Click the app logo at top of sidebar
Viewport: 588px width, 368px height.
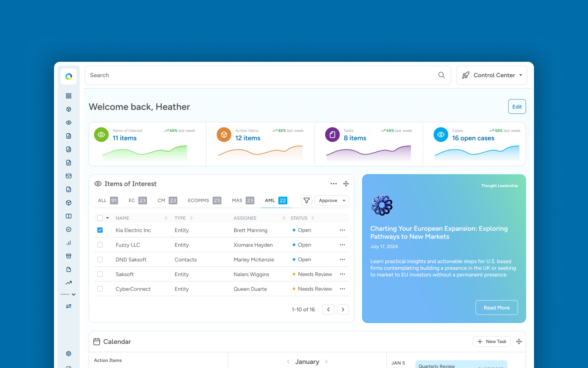click(69, 77)
